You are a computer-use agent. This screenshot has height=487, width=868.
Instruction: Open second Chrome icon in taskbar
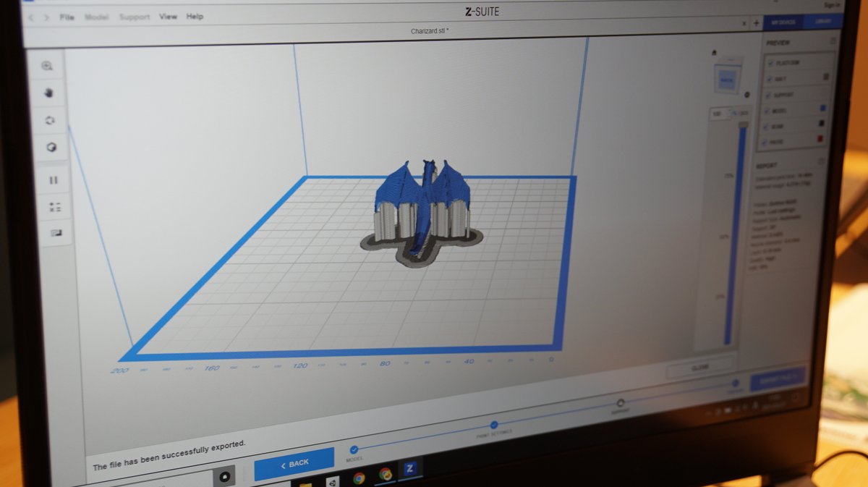[x=386, y=475]
